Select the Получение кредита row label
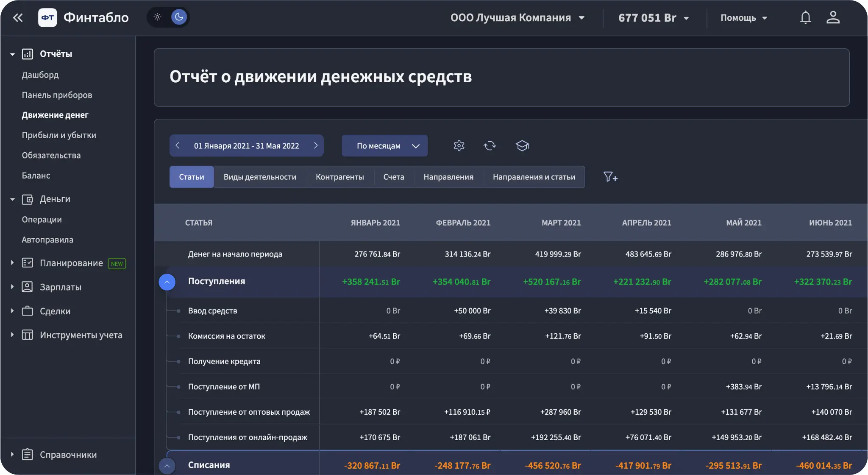This screenshot has height=475, width=868. pos(224,361)
